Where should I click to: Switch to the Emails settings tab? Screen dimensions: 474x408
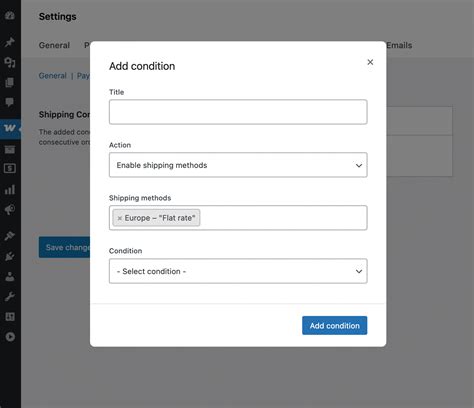point(399,45)
